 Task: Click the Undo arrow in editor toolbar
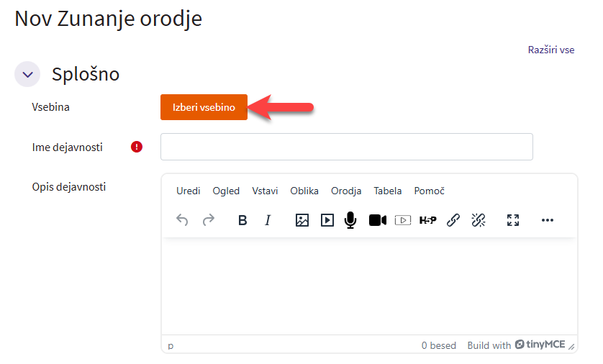182,220
